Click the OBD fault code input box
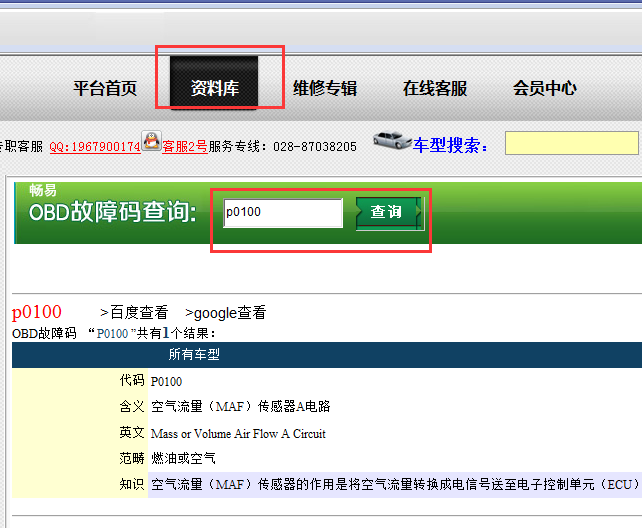The width and height of the screenshot is (642, 528). (283, 213)
